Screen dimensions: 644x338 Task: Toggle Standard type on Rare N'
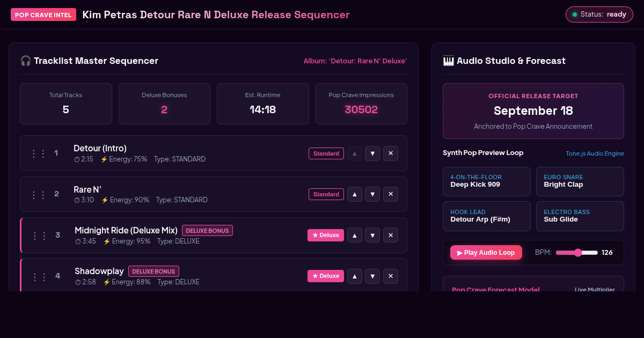tap(326, 194)
